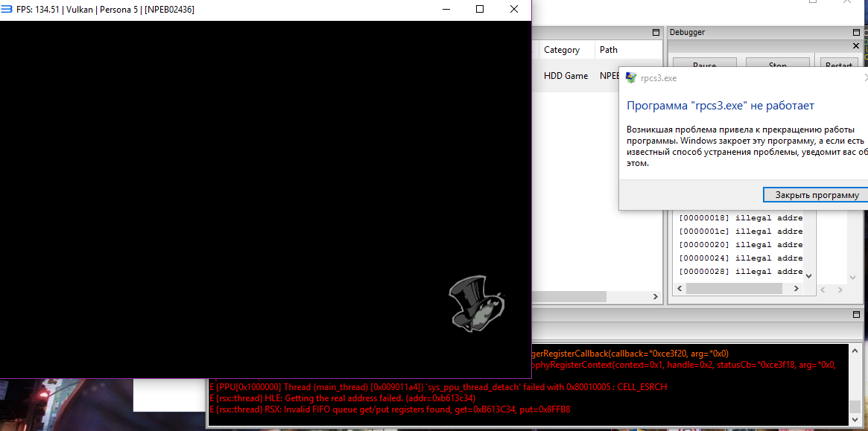The width and height of the screenshot is (868, 431).
Task: Minimize the Persona 5 game window
Action: (x=446, y=9)
